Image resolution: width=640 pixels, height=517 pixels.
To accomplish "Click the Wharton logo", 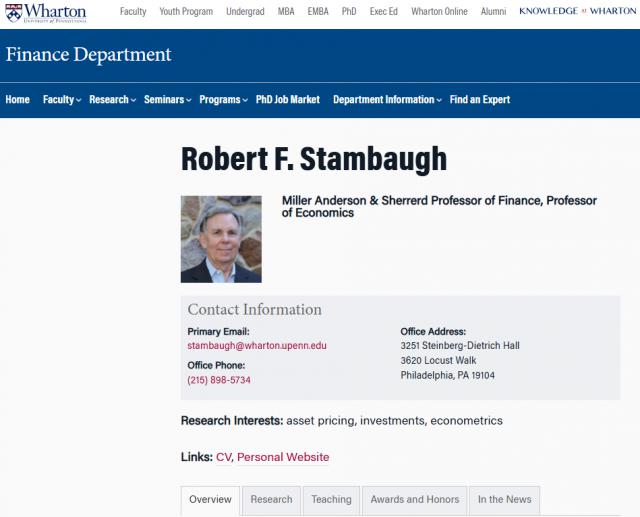I will click(x=46, y=13).
